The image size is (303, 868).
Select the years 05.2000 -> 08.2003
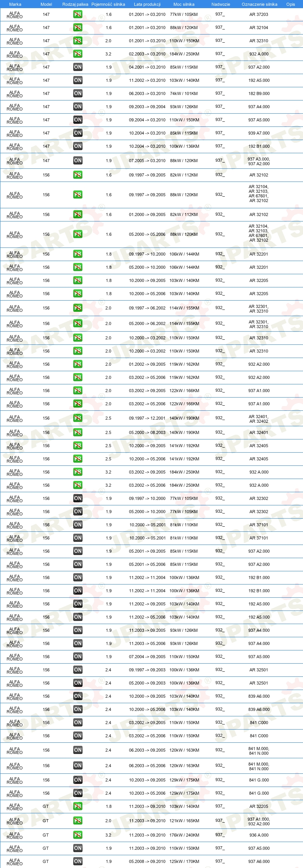click(147, 432)
